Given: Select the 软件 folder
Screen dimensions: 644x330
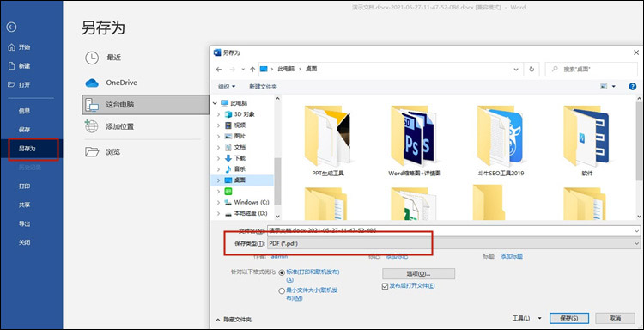Looking at the screenshot, I should click(x=587, y=141).
